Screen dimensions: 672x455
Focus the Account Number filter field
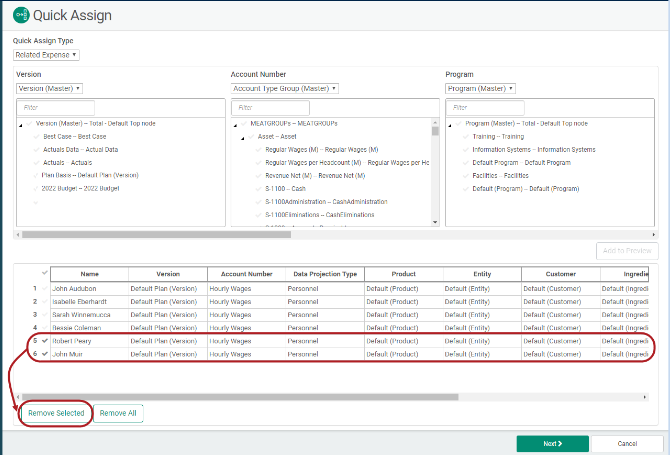270,108
